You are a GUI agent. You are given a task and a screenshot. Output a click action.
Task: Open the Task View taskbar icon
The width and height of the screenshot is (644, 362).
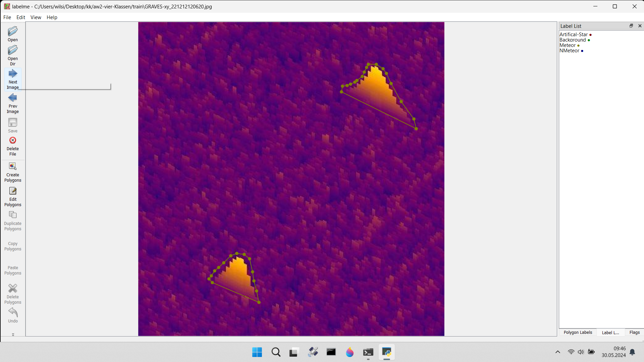[294, 352]
